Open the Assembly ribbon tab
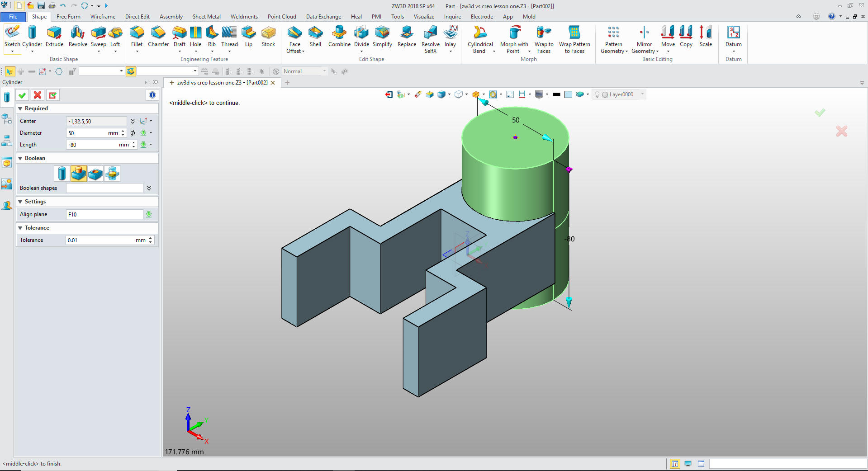868x471 pixels. pyautogui.click(x=171, y=17)
